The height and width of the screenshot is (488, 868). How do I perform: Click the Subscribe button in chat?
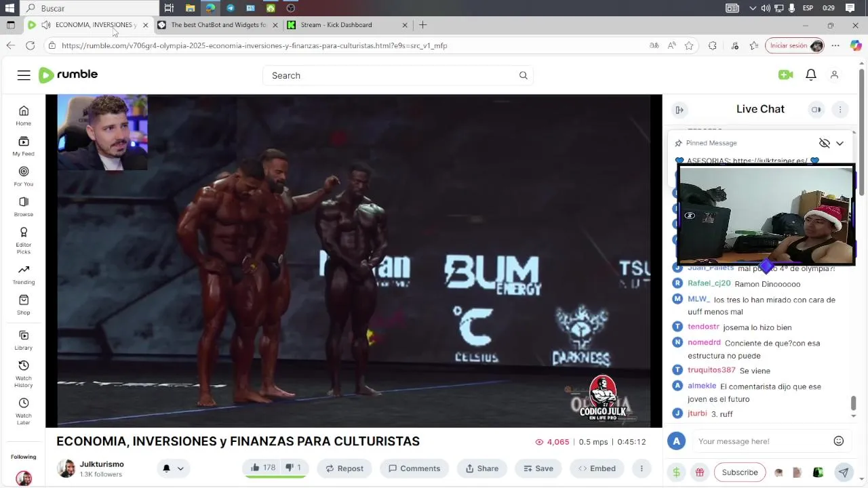pos(740,472)
